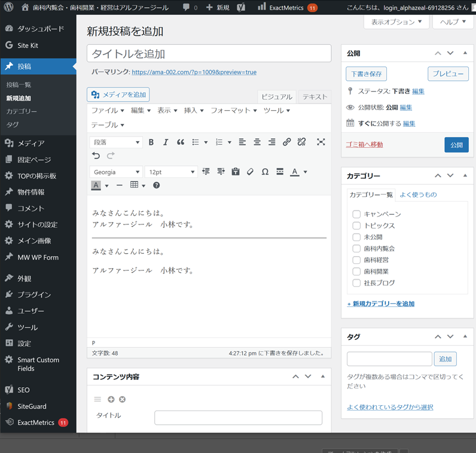Click the italic formatting icon

(x=166, y=142)
